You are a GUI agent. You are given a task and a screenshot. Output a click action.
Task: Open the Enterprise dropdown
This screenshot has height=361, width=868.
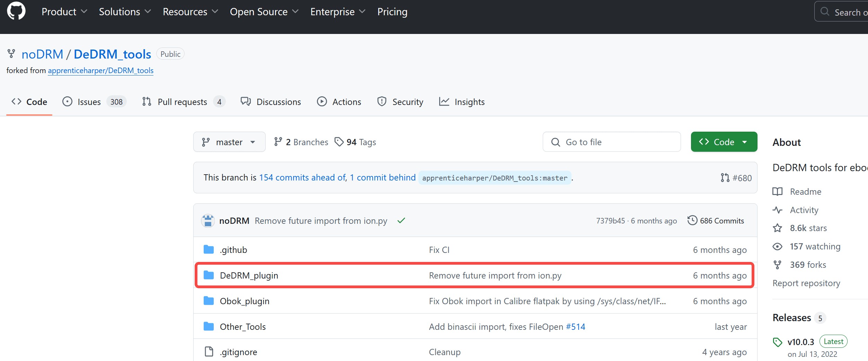[x=338, y=12]
